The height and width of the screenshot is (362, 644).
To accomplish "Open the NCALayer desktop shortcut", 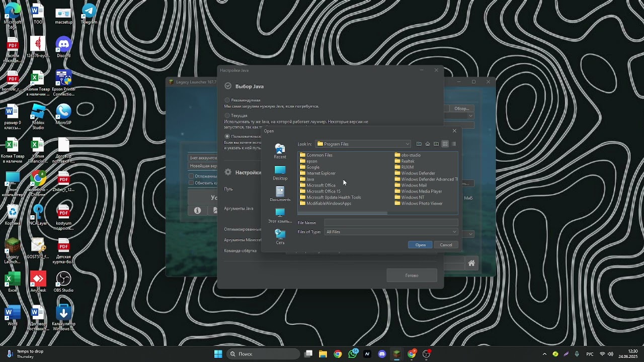I will pyautogui.click(x=38, y=215).
